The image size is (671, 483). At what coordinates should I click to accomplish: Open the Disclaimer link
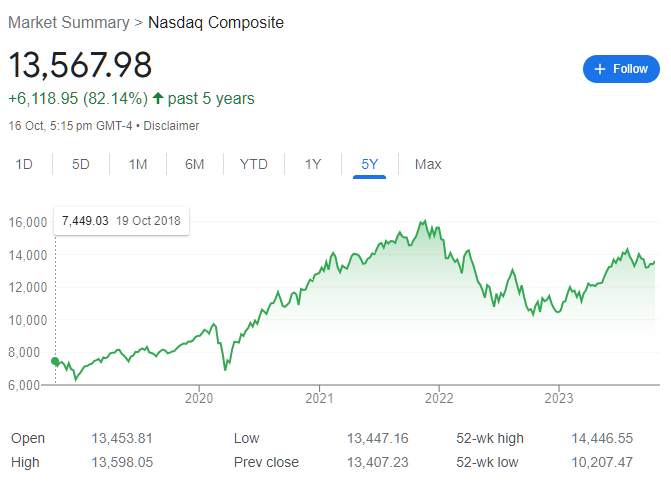click(171, 126)
